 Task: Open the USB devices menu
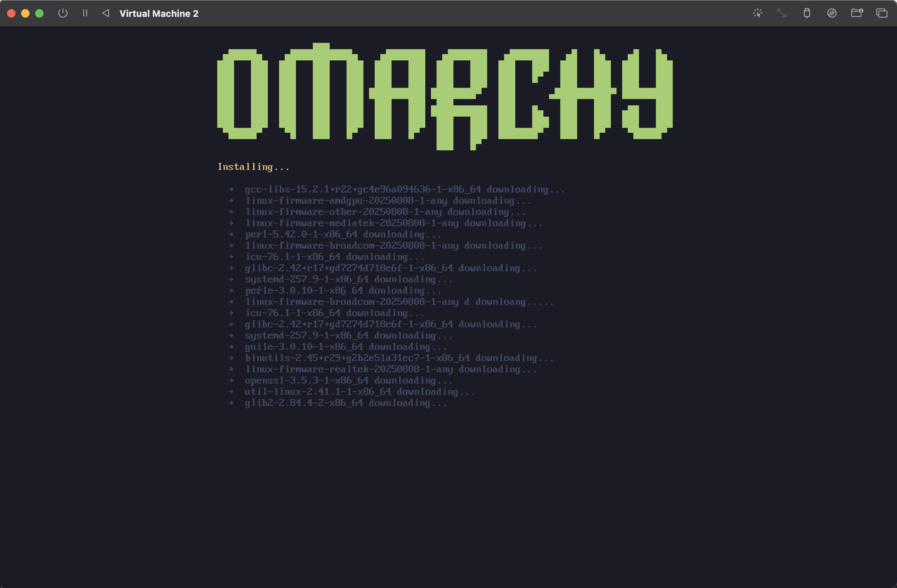click(x=807, y=13)
